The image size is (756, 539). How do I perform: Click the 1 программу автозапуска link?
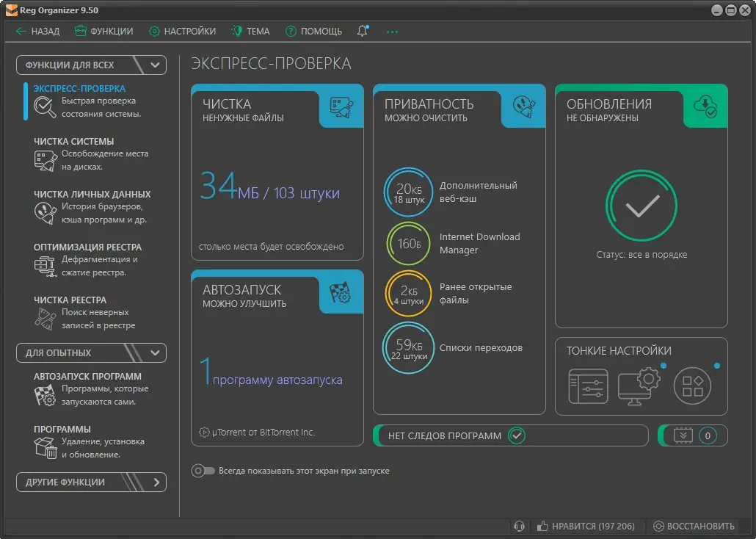[x=271, y=372]
